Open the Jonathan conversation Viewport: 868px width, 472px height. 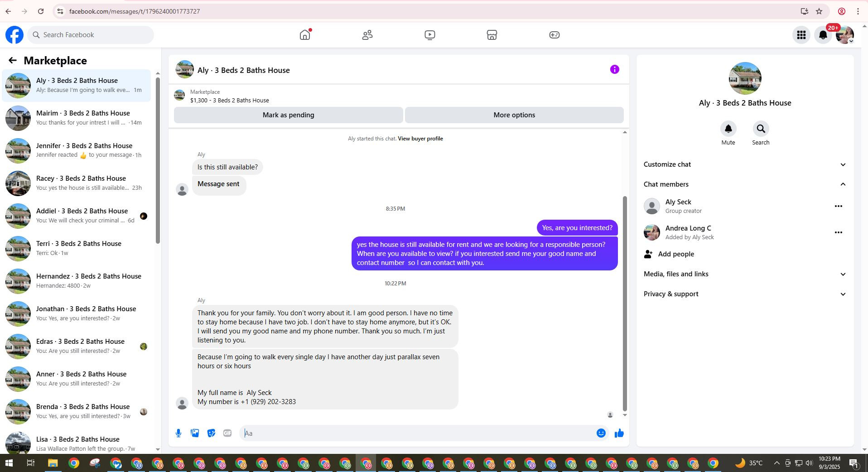coord(76,313)
